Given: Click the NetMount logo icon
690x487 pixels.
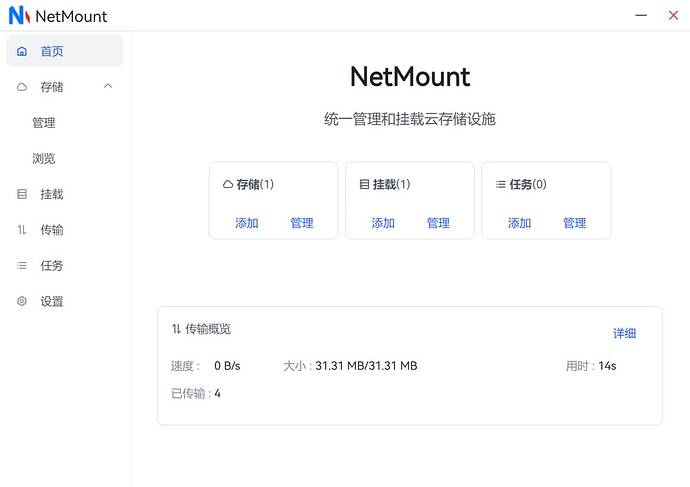Looking at the screenshot, I should coord(18,16).
